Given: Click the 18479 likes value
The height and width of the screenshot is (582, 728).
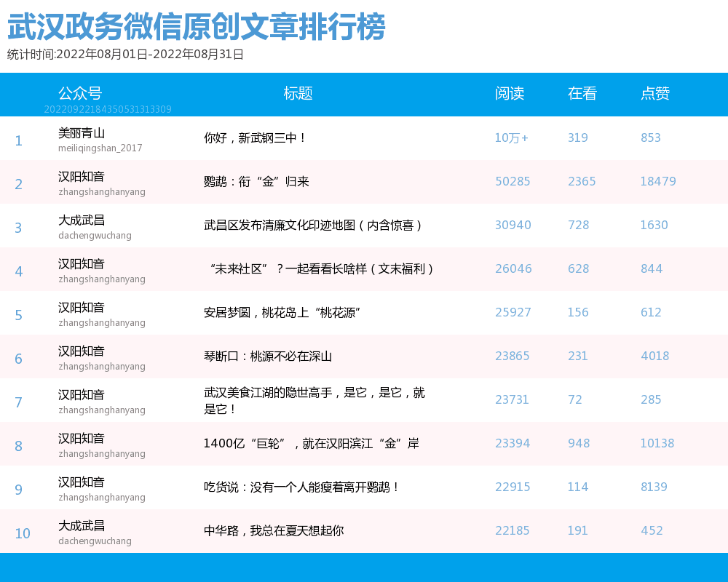Looking at the screenshot, I should click(x=658, y=181).
